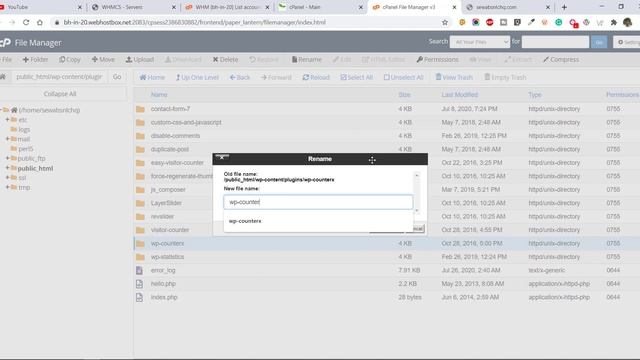Click the Upload toolbar button
This screenshot has width=640, height=360.
click(140, 60)
